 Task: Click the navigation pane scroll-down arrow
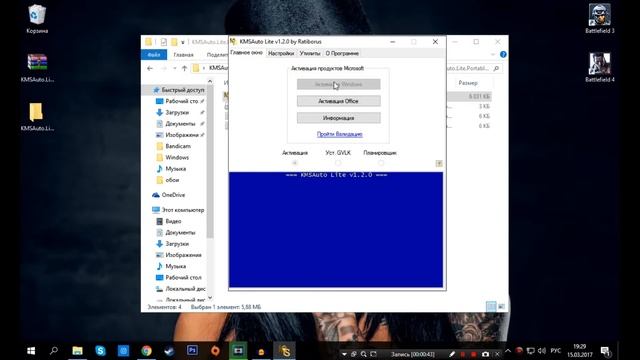(x=210, y=298)
